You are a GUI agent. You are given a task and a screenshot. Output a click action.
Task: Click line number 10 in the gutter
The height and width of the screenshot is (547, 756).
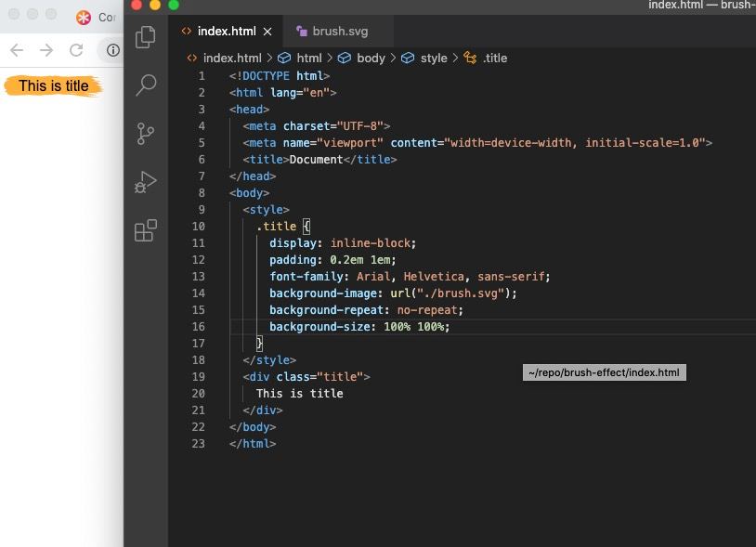click(198, 227)
